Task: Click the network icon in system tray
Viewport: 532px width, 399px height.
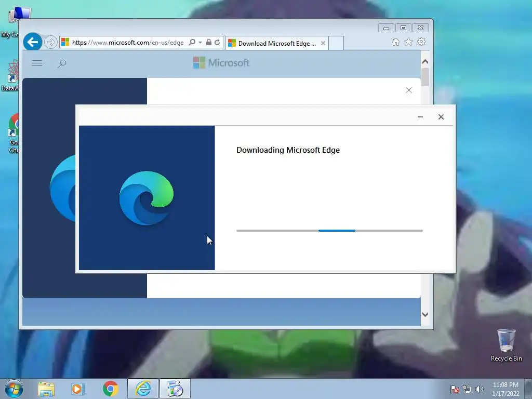Action: [467, 390]
